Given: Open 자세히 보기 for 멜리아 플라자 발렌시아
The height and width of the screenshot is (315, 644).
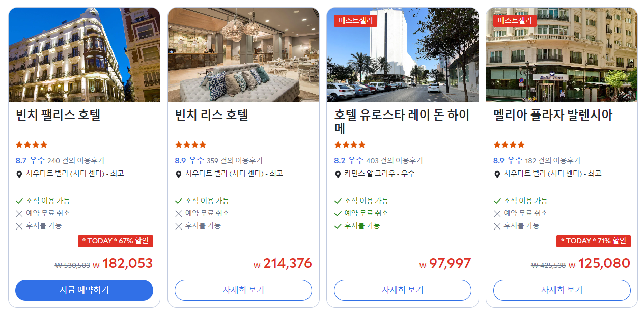Looking at the screenshot, I should coord(562,290).
